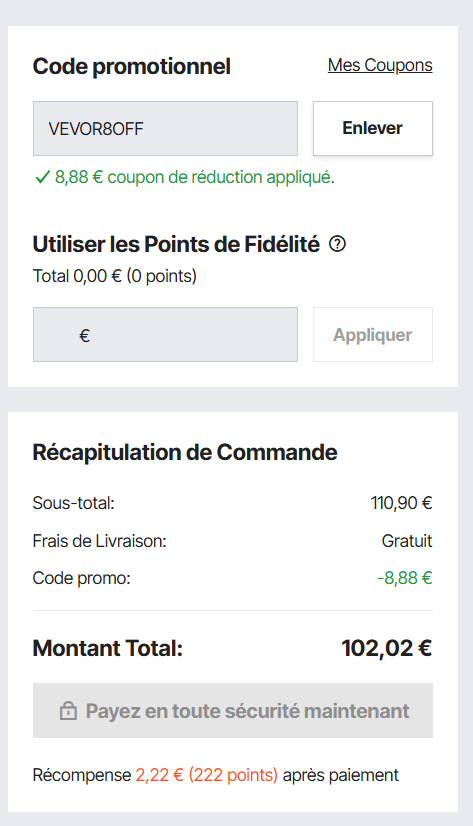Screen dimensions: 473x826
Task: Click the green checkmark next to coupon applied
Action: click(x=42, y=178)
